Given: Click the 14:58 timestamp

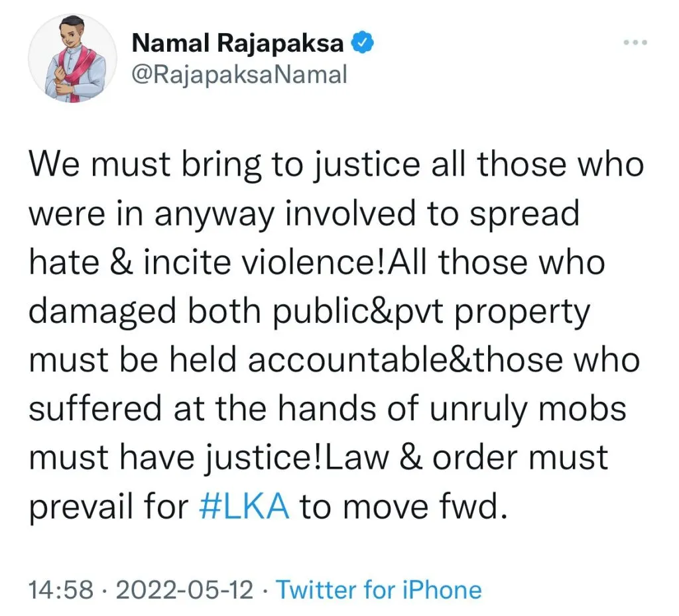Looking at the screenshot, I should pos(61,589).
